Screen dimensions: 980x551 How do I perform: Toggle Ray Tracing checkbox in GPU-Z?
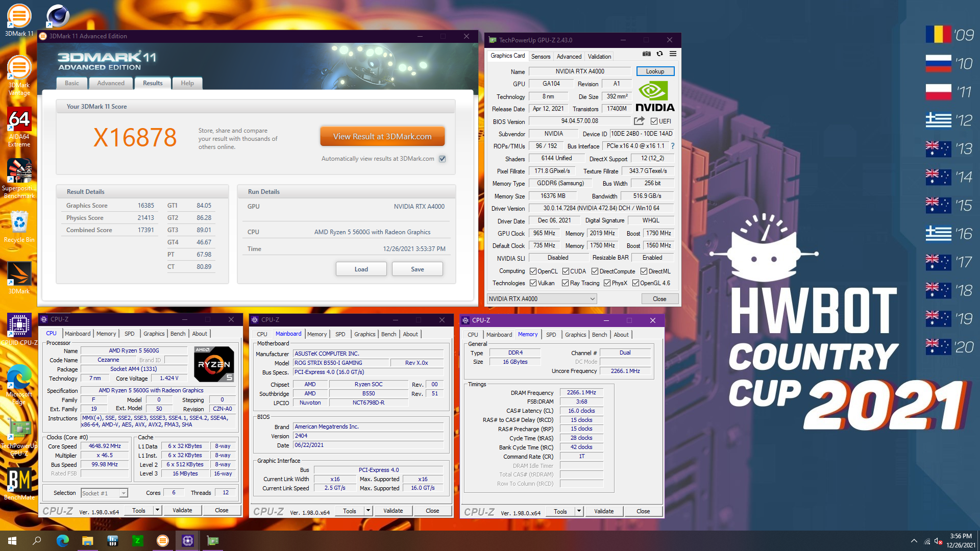565,283
